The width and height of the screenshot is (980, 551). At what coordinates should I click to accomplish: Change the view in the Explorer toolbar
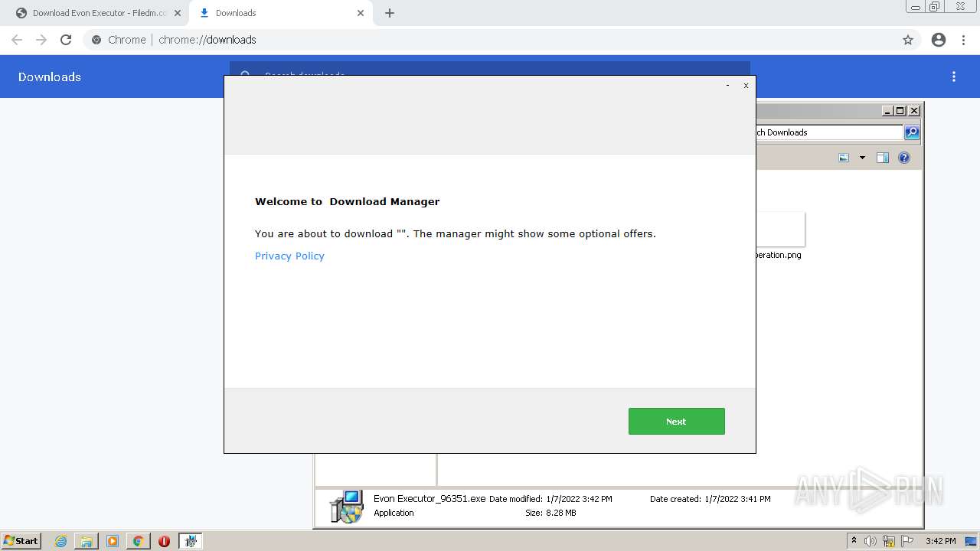tap(844, 158)
